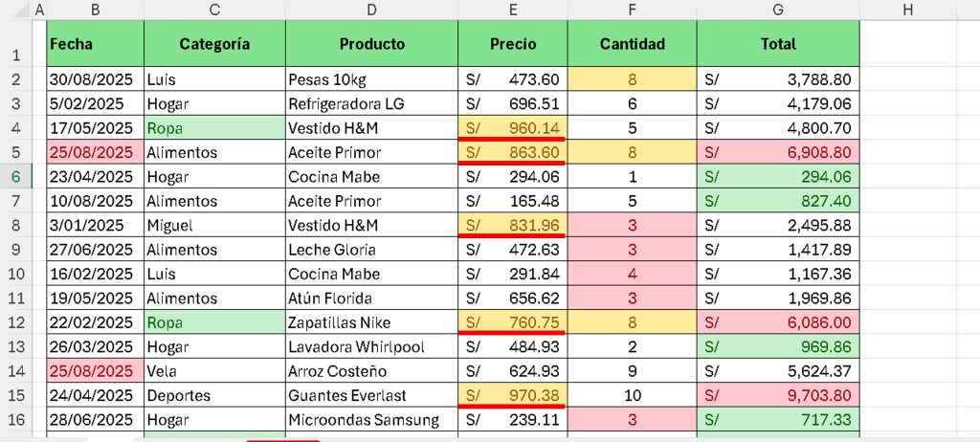Select the Microondas Samsung cell
The height and width of the screenshot is (442, 980).
click(x=372, y=420)
